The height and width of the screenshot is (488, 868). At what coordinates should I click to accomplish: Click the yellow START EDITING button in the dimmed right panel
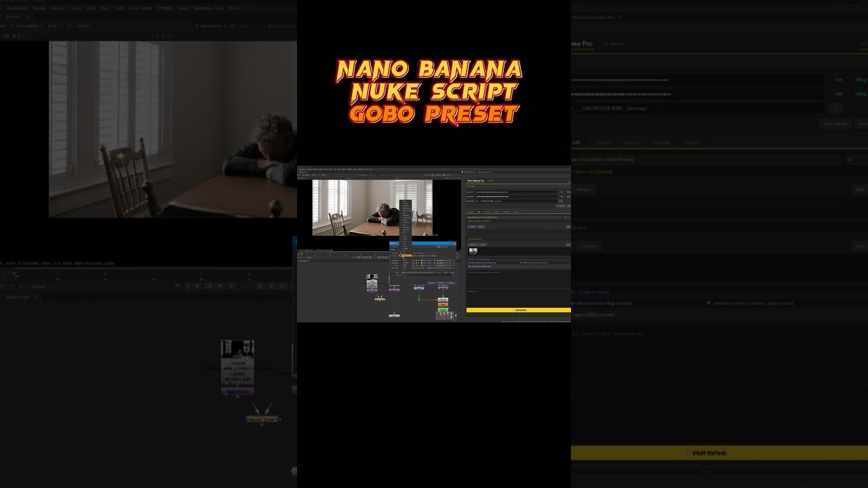click(x=719, y=453)
